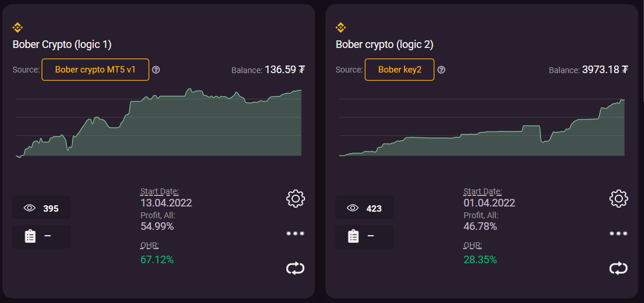The height and width of the screenshot is (303, 644).
Task: Toggle the eye views counter showing 423
Action: pos(365,208)
